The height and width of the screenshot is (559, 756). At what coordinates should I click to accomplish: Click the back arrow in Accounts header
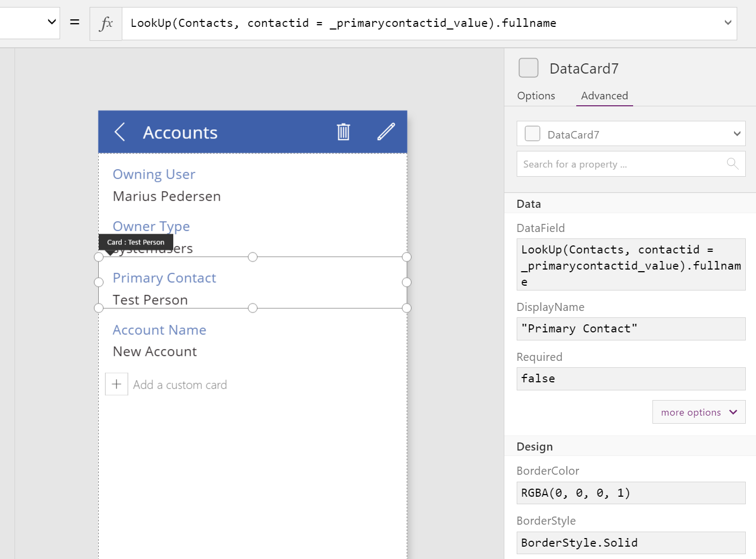point(120,132)
